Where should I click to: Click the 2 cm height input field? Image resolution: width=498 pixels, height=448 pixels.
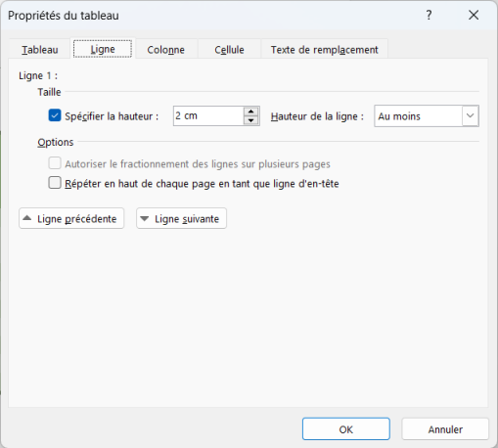[x=208, y=115]
